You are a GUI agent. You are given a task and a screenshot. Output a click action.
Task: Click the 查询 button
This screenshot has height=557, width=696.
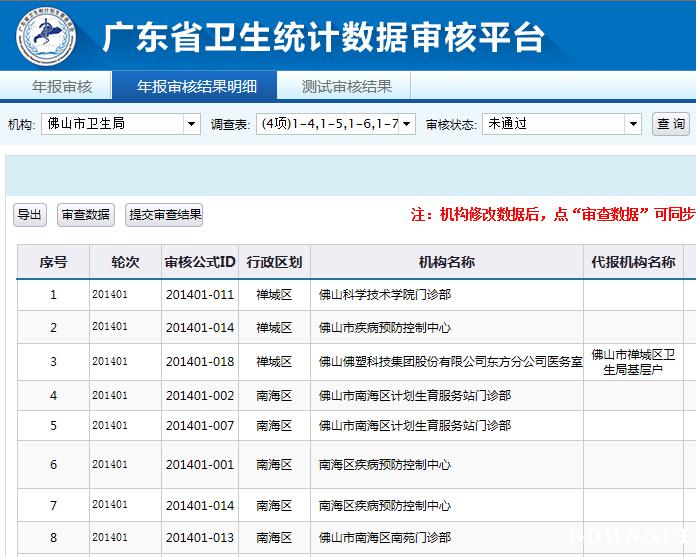click(x=671, y=124)
